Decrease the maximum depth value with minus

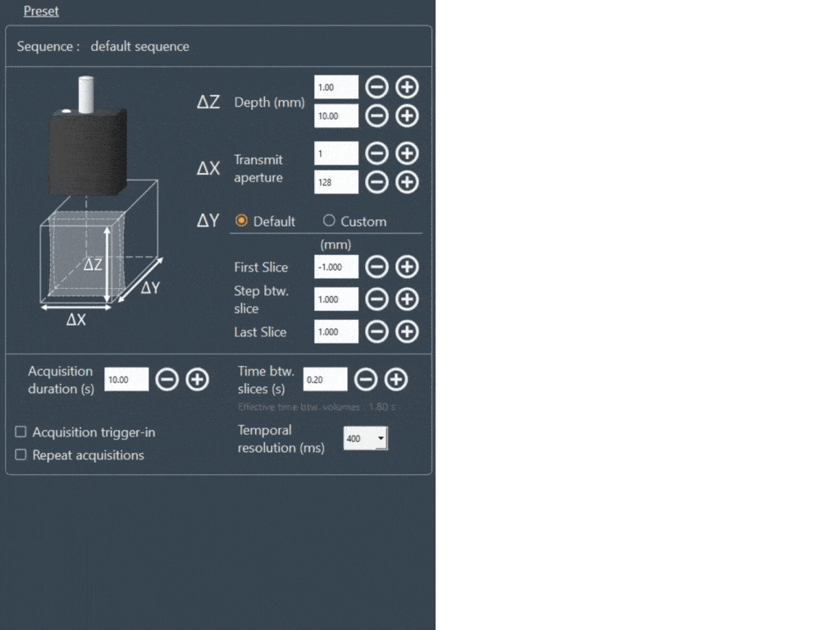click(x=377, y=116)
